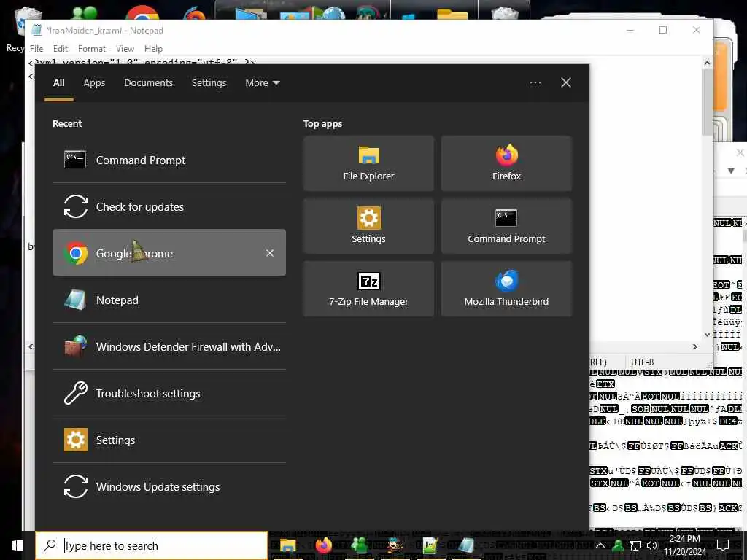Viewport: 747px width, 560px height.
Task: Switch to the Settings search tab
Action: click(x=209, y=83)
